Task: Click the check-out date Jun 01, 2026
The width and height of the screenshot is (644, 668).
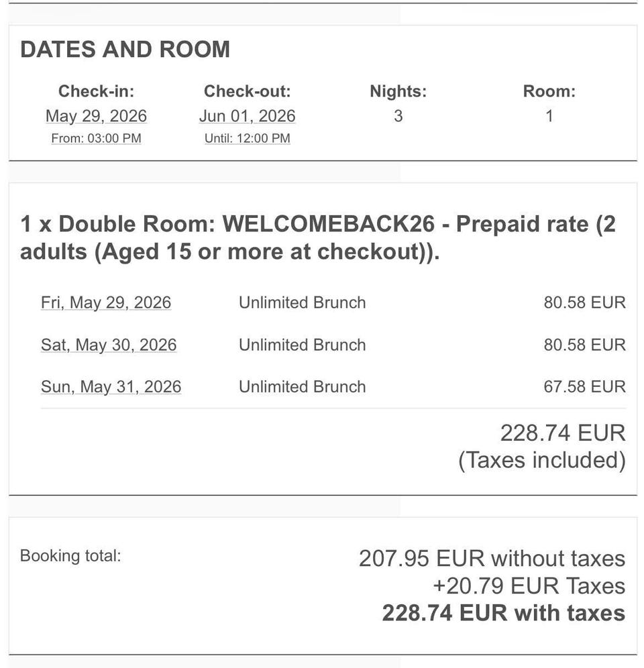Action: [247, 116]
